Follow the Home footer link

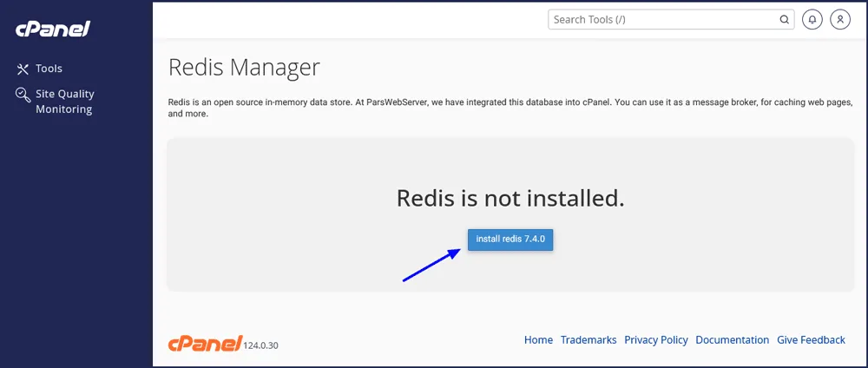(x=538, y=340)
